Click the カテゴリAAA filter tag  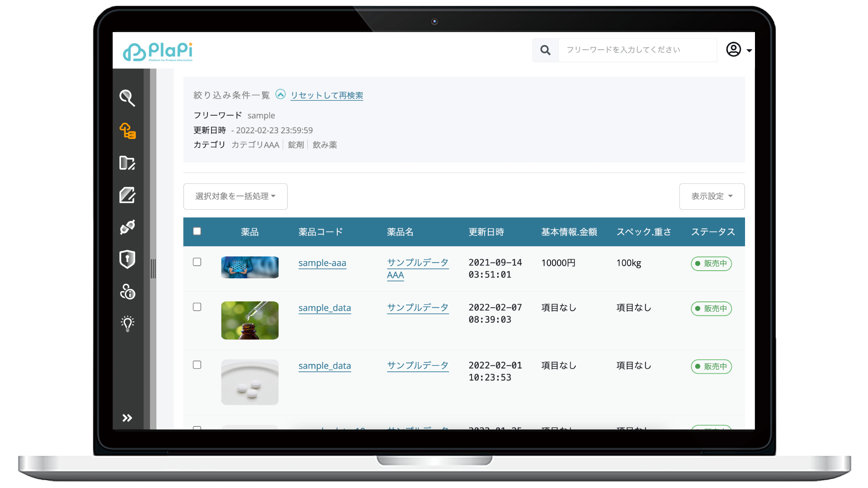coord(255,145)
